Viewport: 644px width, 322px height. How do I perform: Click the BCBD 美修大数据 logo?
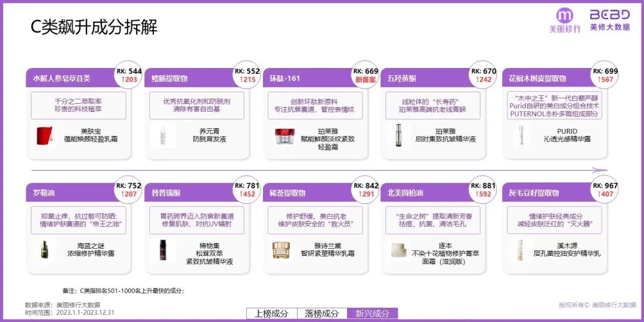click(x=610, y=20)
